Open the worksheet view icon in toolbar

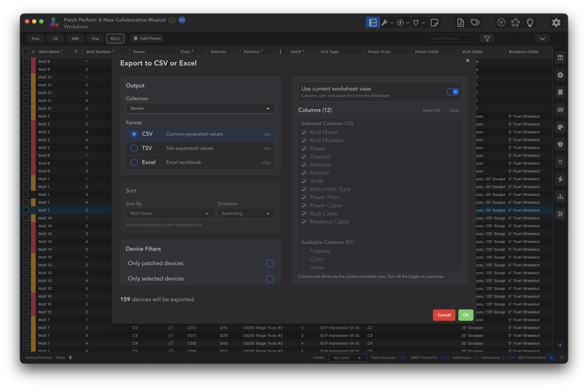(373, 23)
